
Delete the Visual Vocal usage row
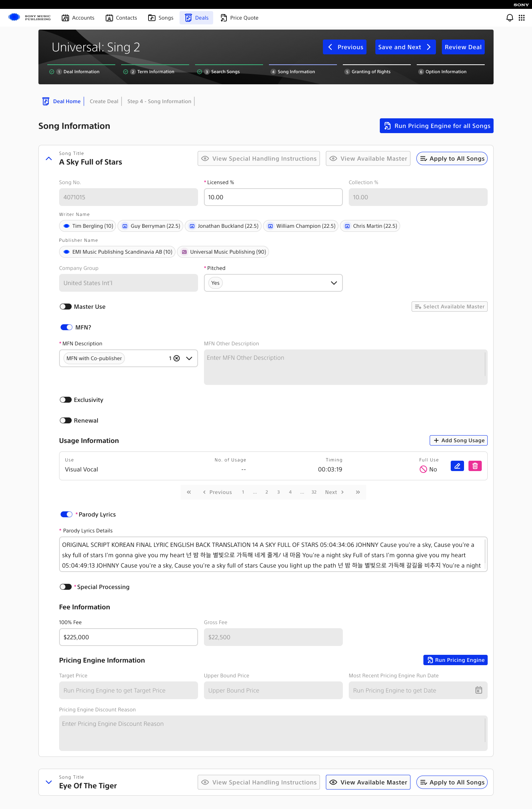475,466
